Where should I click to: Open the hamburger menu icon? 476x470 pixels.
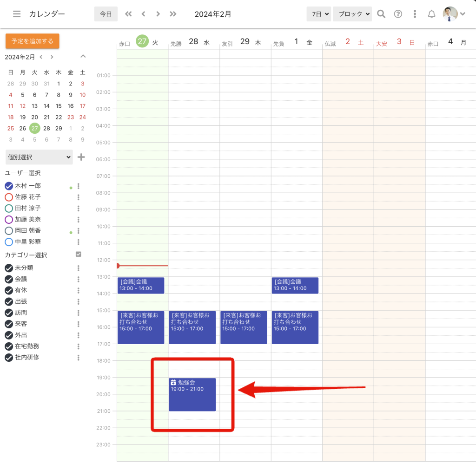pos(17,14)
